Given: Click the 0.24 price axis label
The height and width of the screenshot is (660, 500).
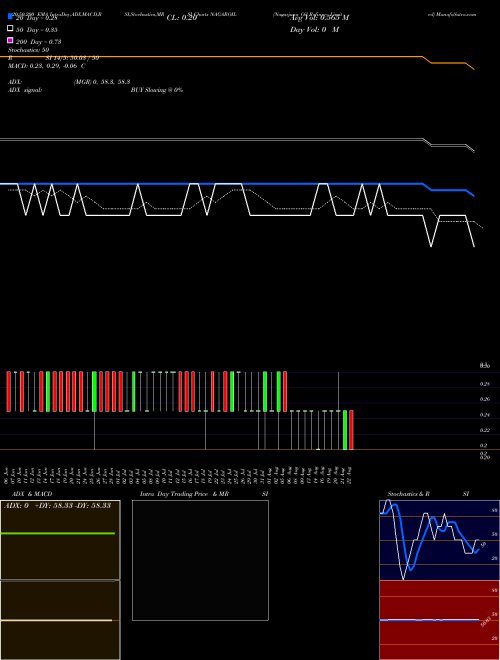Looking at the screenshot, I should click(485, 415).
